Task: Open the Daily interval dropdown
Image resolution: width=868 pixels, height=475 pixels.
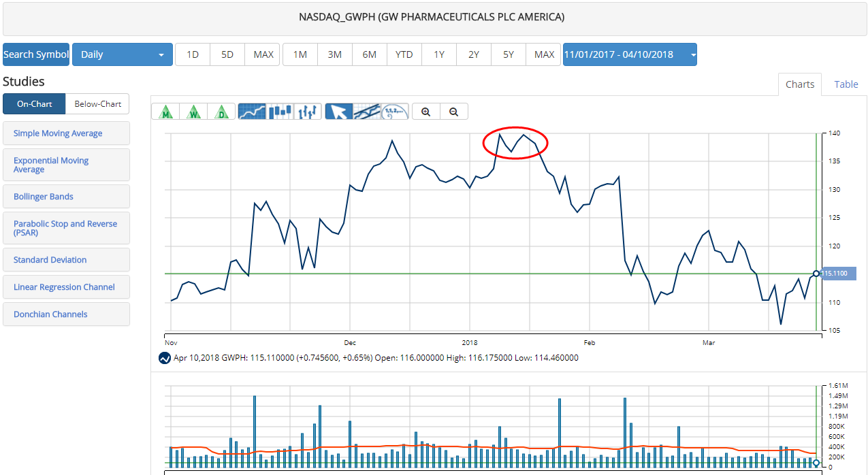Action: (123, 54)
